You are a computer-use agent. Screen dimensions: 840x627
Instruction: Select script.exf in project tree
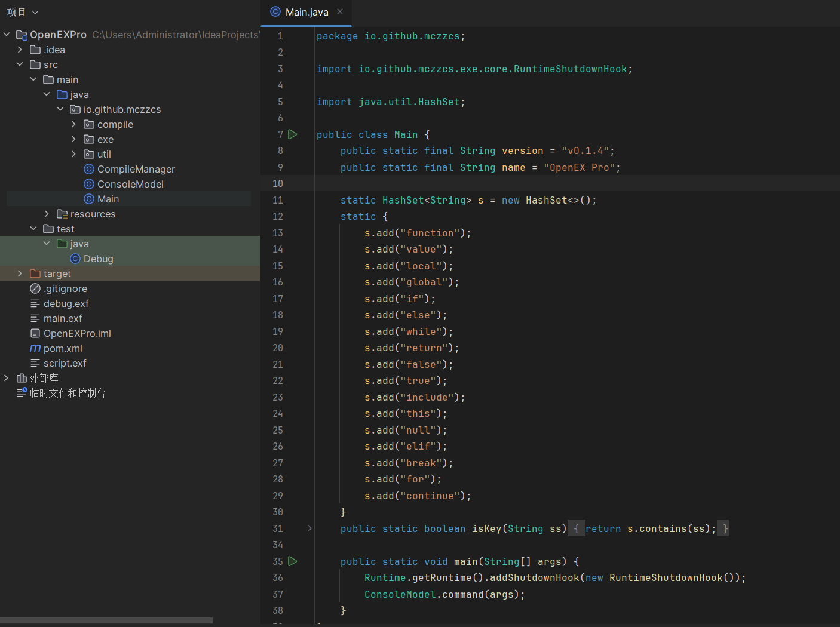click(x=130, y=363)
